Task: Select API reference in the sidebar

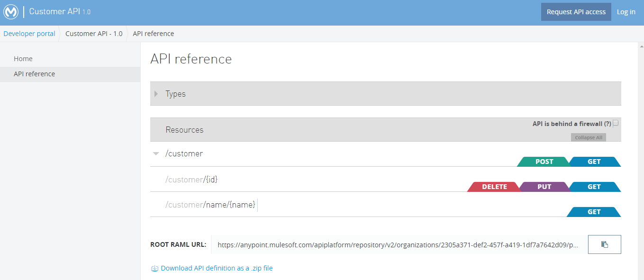Action: 35,74
